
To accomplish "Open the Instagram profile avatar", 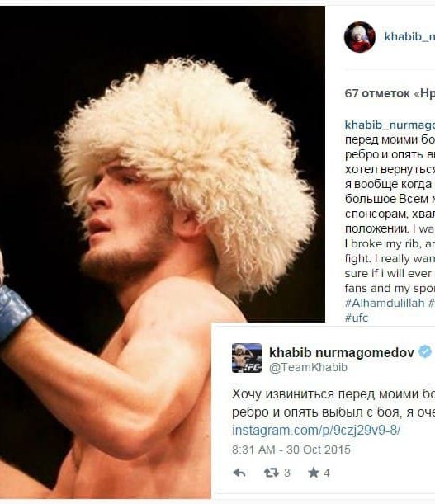I will tap(360, 37).
